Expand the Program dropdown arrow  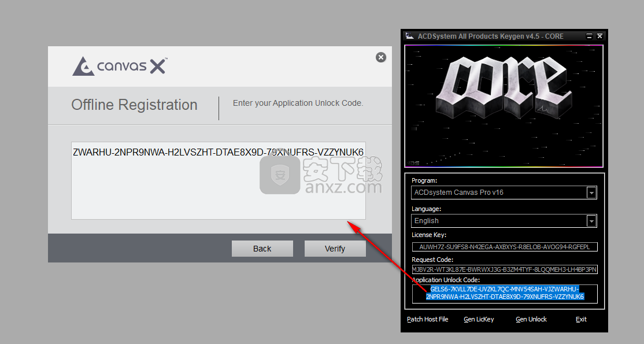(591, 193)
